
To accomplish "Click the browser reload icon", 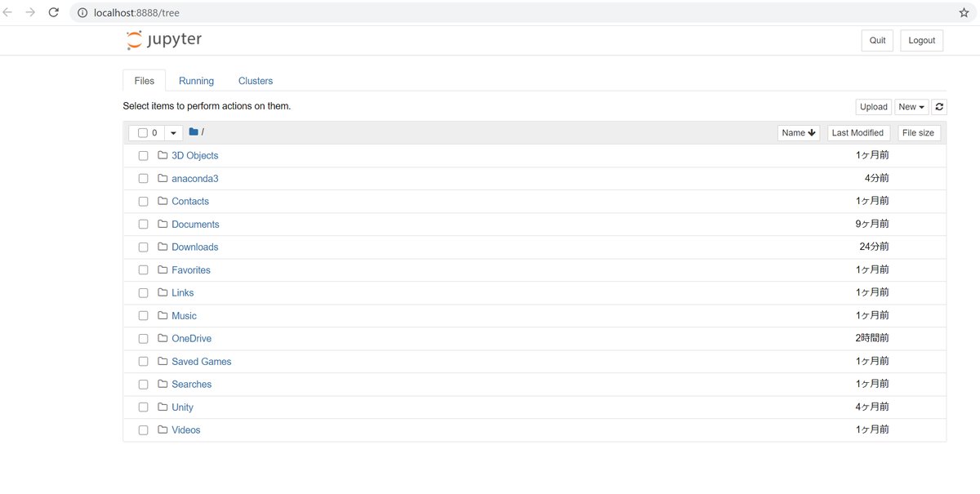I will click(54, 12).
